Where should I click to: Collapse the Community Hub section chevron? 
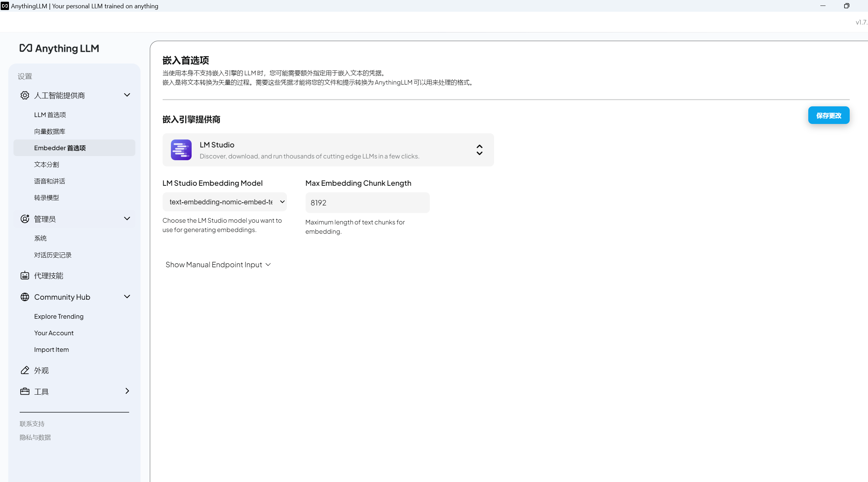pos(127,297)
